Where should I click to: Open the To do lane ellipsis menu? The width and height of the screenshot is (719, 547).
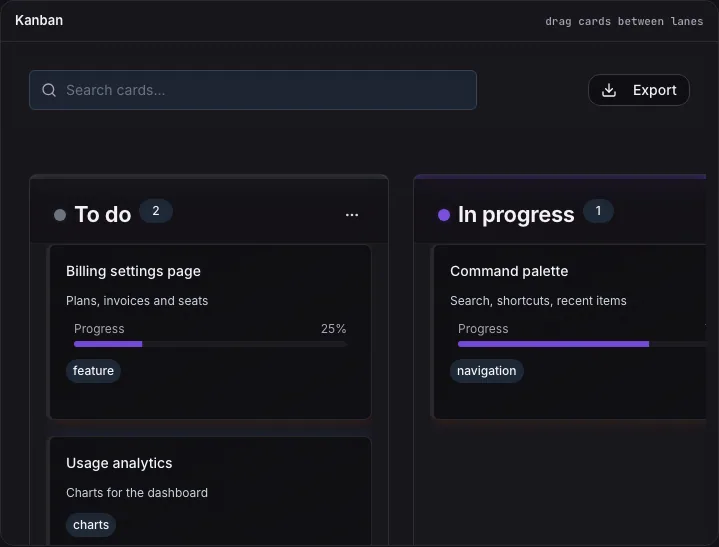pyautogui.click(x=352, y=215)
